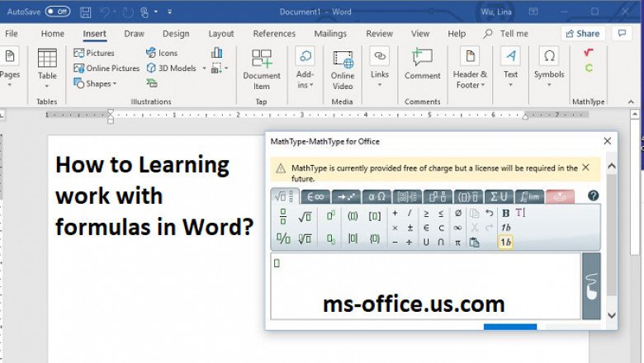Click Online Pictures button
The width and height of the screenshot is (644, 363).
point(107,68)
